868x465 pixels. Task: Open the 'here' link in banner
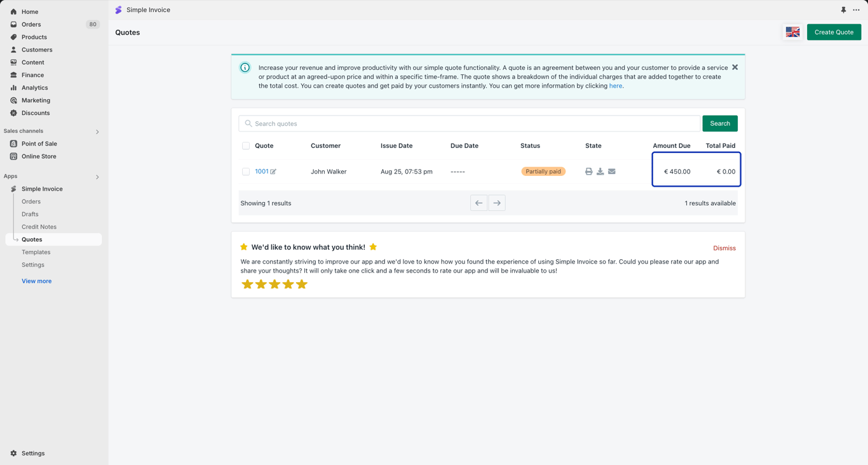click(x=615, y=86)
